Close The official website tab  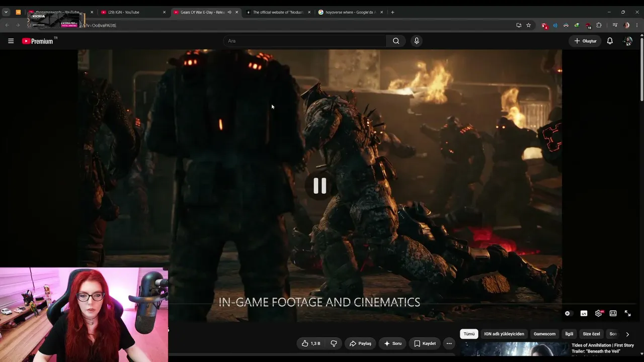pos(309,12)
